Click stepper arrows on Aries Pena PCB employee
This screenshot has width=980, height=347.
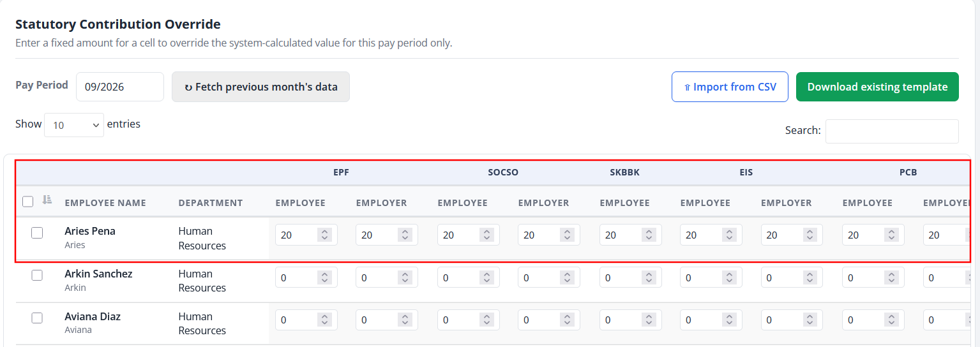click(x=891, y=235)
